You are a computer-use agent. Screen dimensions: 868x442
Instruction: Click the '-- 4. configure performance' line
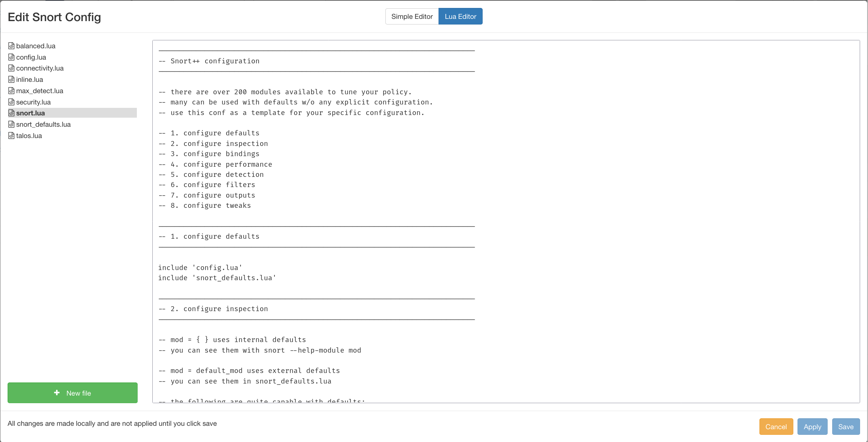click(215, 164)
